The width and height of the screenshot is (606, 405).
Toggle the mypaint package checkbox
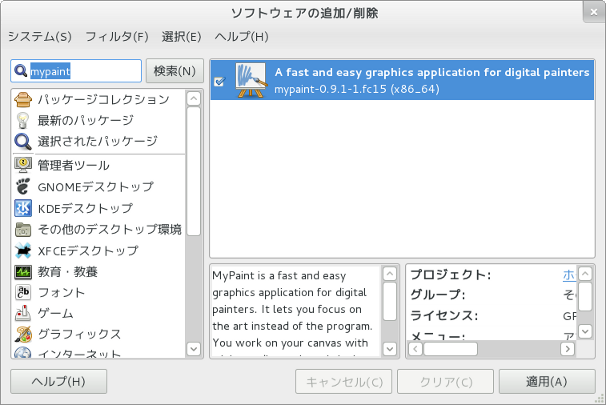point(220,82)
